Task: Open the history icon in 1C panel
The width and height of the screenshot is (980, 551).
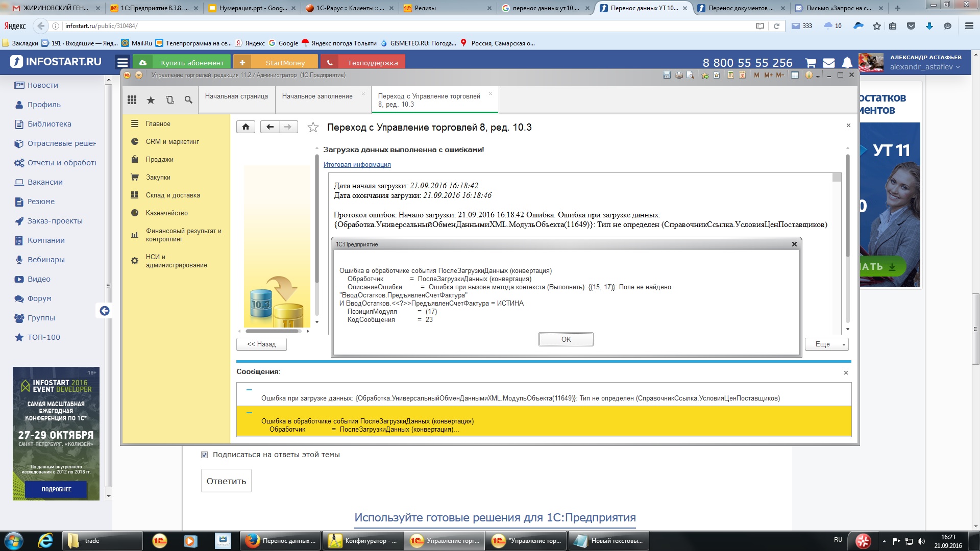Action: point(170,100)
